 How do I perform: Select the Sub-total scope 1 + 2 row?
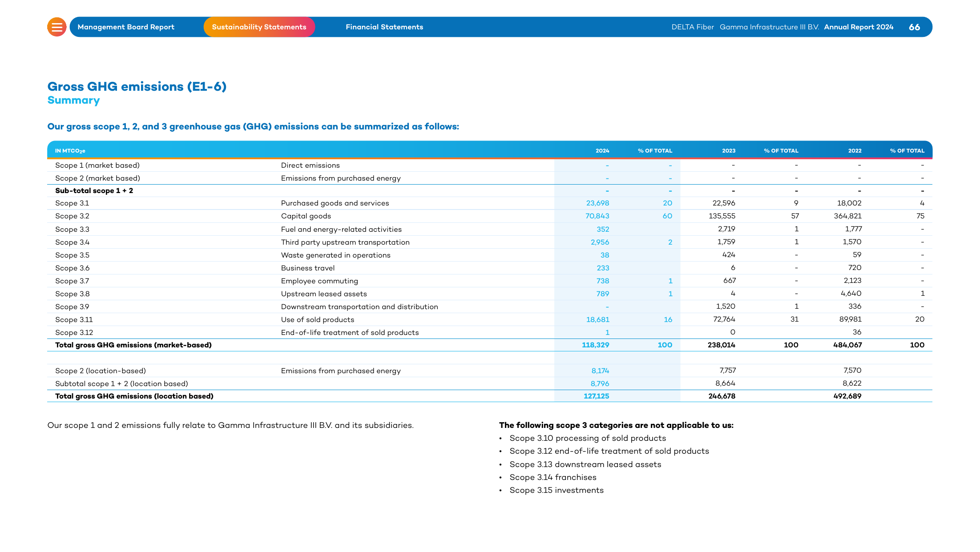pos(490,191)
